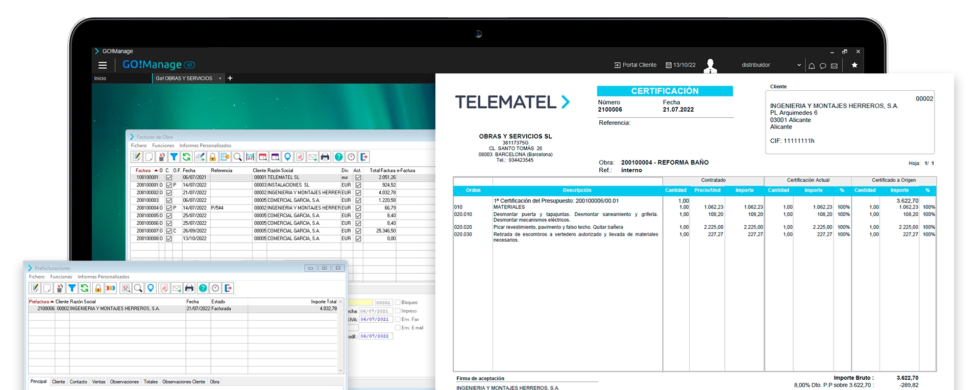980x390 pixels.
Task: Click location pin icon in Prefacturaciones toolbar
Action: tap(151, 288)
